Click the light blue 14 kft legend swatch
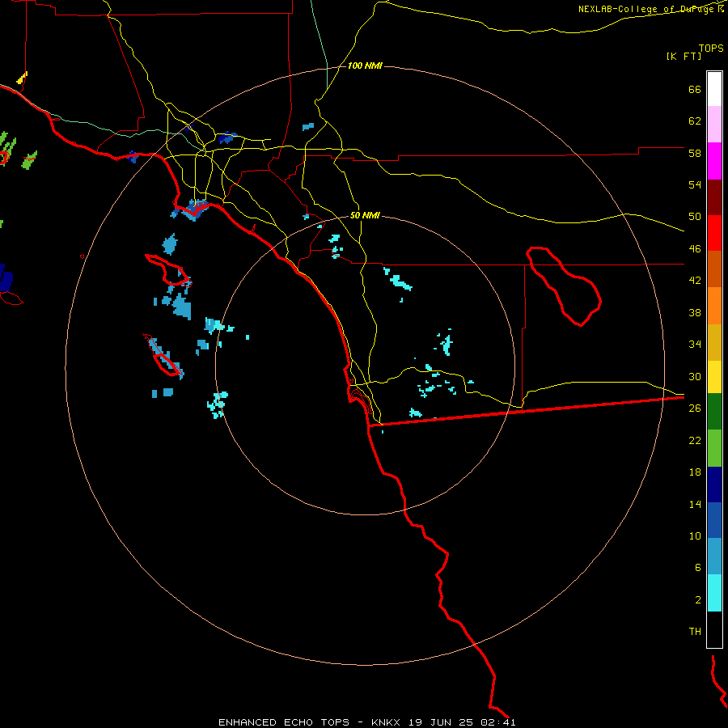Image resolution: width=728 pixels, height=728 pixels. pyautogui.click(x=714, y=557)
